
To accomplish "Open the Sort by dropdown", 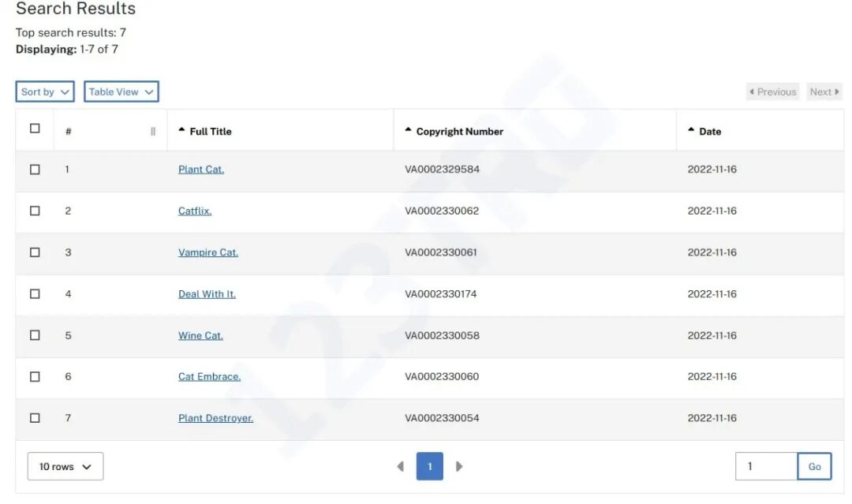I will coord(45,91).
